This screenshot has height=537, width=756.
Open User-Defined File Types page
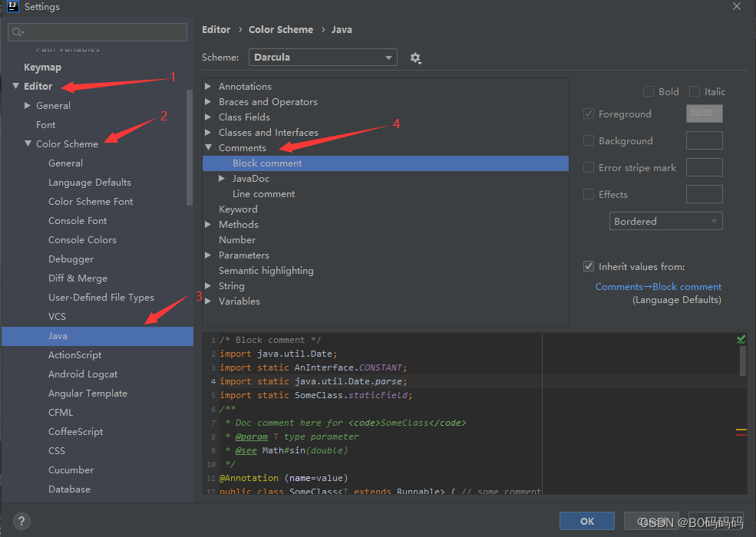pyautogui.click(x=101, y=298)
